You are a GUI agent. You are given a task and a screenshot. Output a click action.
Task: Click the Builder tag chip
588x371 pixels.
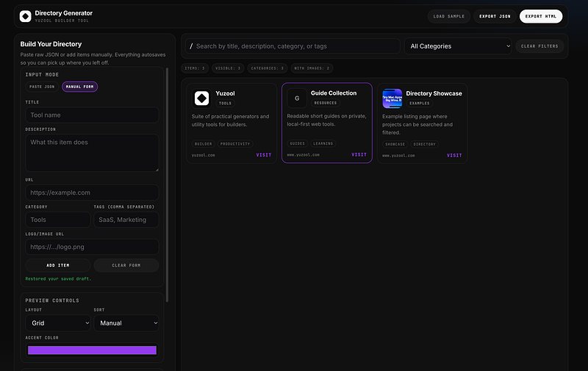(x=204, y=144)
